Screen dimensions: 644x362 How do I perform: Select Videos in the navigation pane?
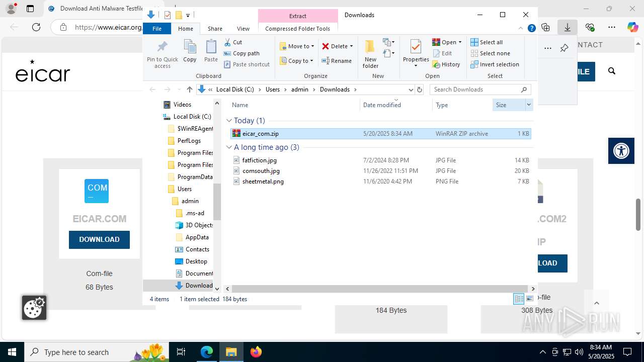(x=178, y=105)
